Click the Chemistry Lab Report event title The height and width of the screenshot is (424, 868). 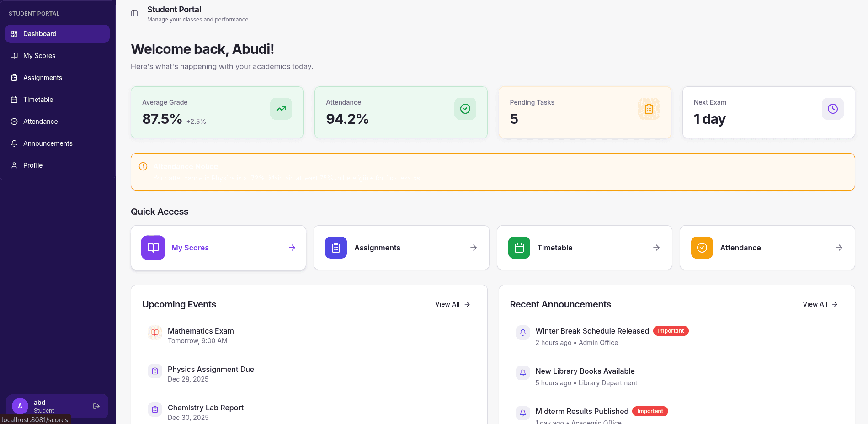tap(206, 408)
